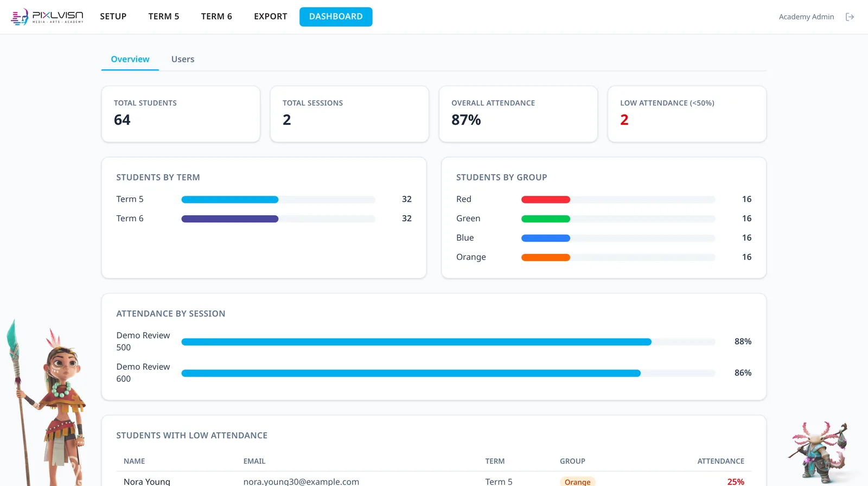The image size is (868, 486).
Task: Click the Students by Group heading
Action: click(x=501, y=177)
